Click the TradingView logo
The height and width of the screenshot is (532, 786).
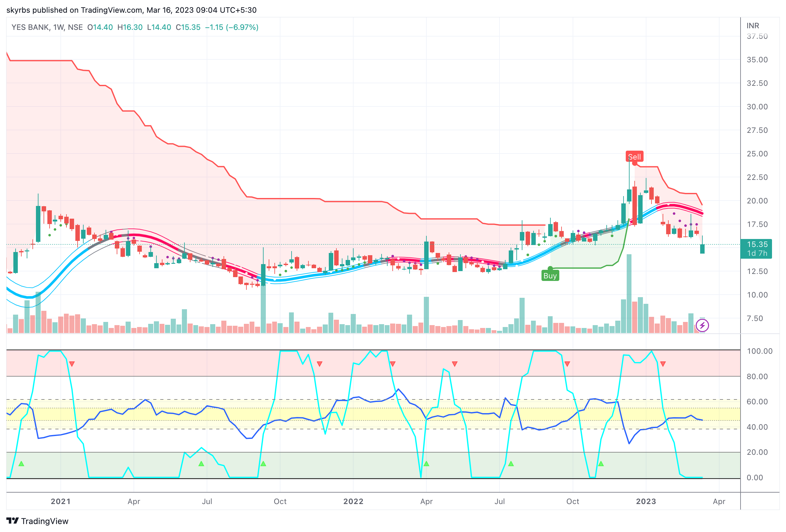[37, 521]
